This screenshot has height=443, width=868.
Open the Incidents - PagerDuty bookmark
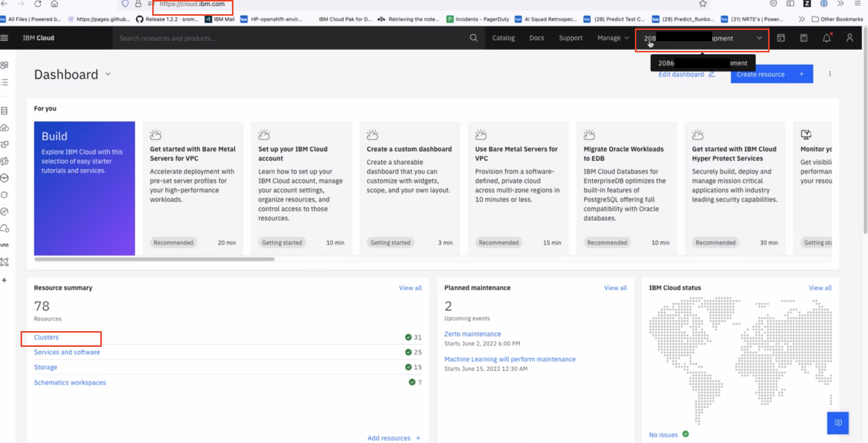point(478,19)
